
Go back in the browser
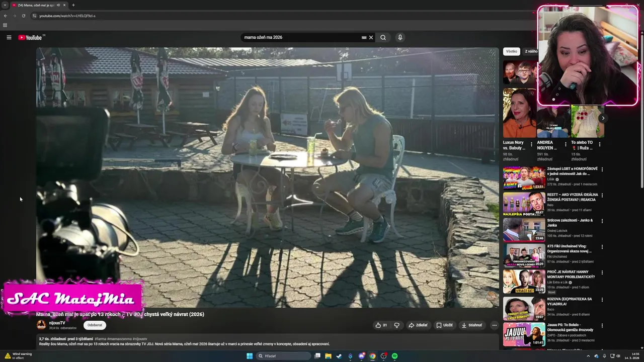6,16
